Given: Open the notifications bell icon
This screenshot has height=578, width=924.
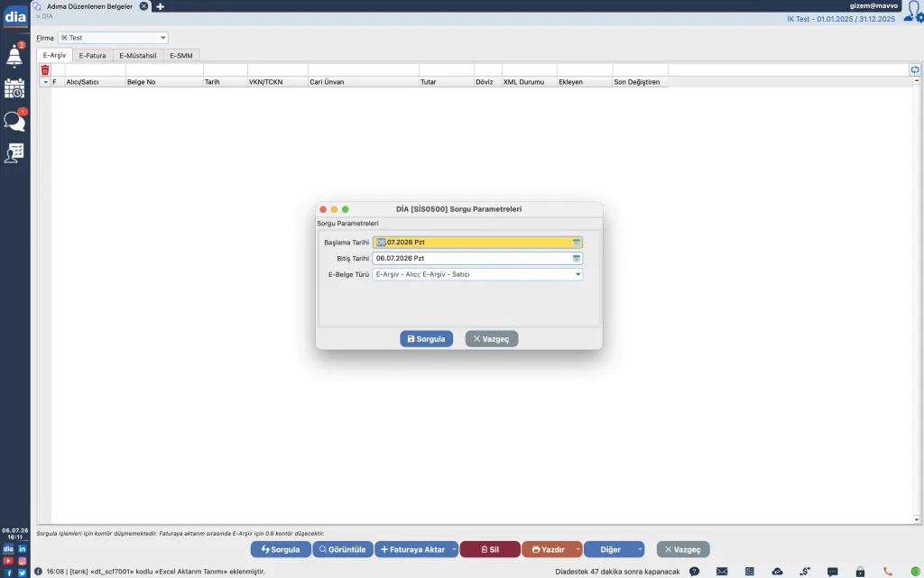Looking at the screenshot, I should click(14, 56).
